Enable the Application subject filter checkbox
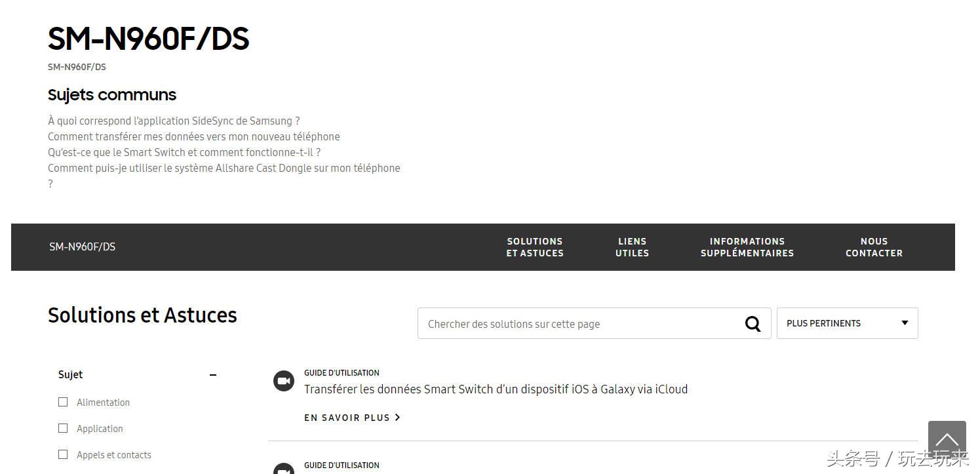 coord(63,428)
